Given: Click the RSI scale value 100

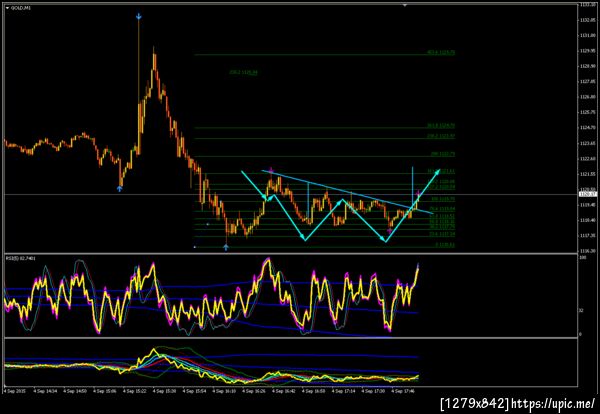Looking at the screenshot, I should coord(582,258).
